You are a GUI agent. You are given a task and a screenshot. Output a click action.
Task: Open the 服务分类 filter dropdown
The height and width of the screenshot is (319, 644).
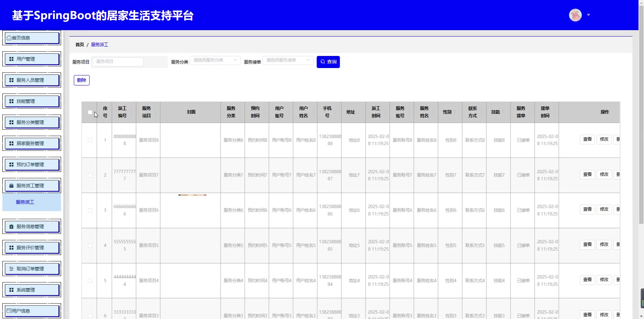[x=215, y=60]
